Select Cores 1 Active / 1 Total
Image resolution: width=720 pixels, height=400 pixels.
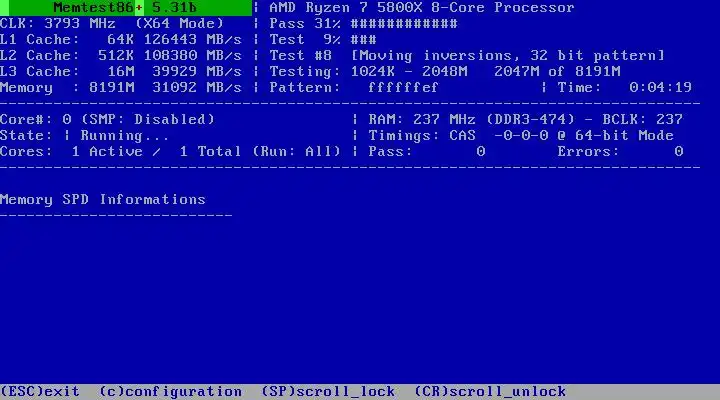120,152
